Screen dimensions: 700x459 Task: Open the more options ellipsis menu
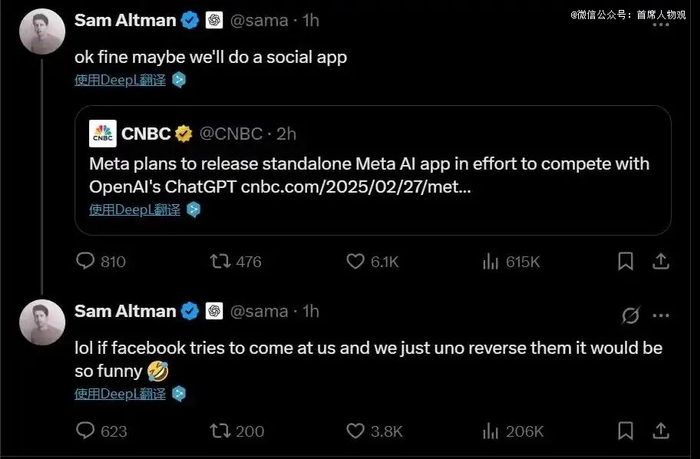[661, 315]
